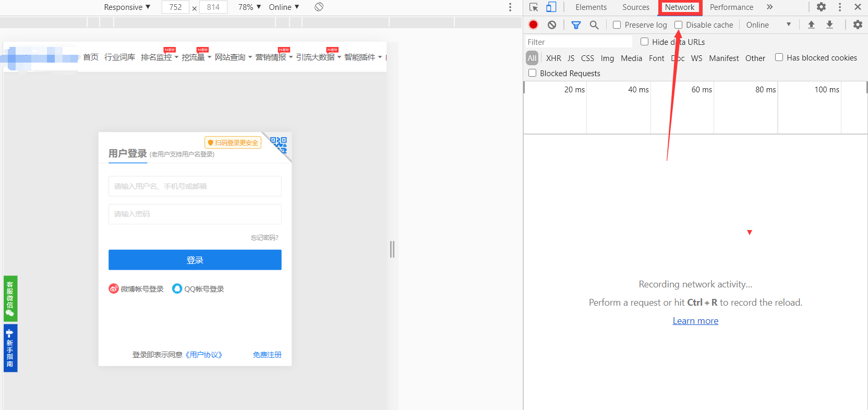Click the 忘记密码? link

264,238
